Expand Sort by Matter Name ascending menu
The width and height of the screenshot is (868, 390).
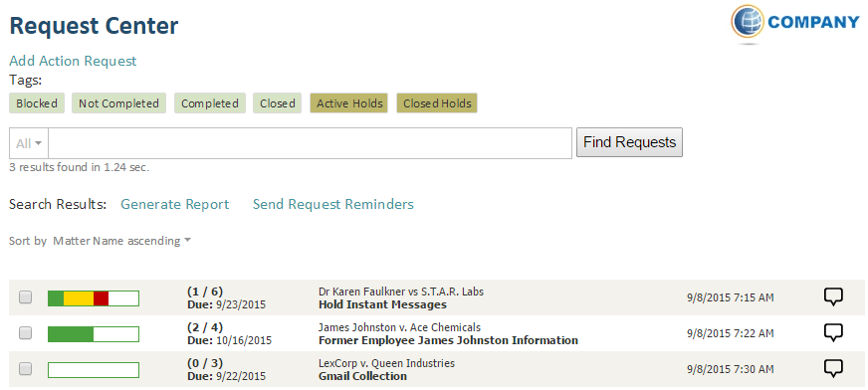coord(121,241)
